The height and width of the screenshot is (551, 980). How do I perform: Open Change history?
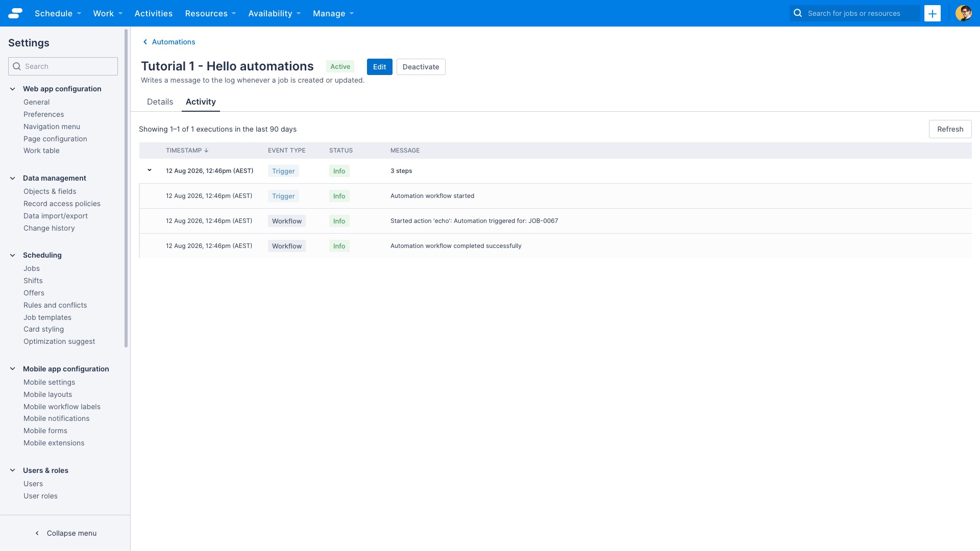[x=49, y=228]
